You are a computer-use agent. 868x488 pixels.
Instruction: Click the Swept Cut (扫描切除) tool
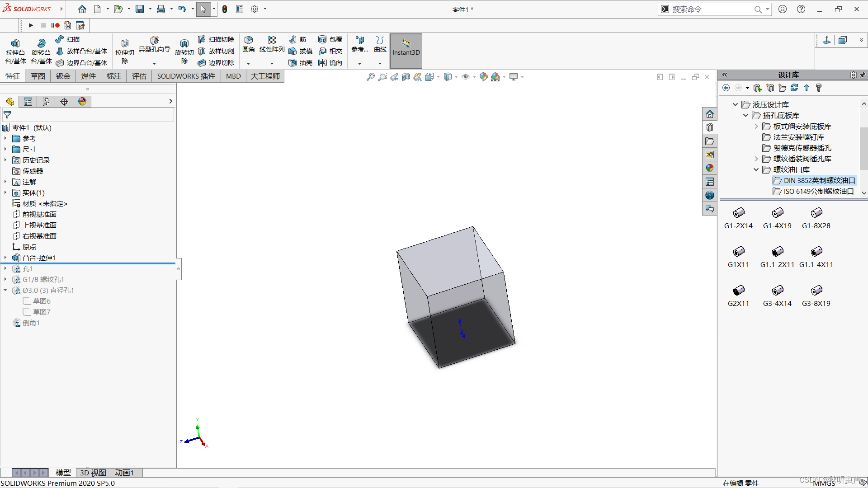216,39
